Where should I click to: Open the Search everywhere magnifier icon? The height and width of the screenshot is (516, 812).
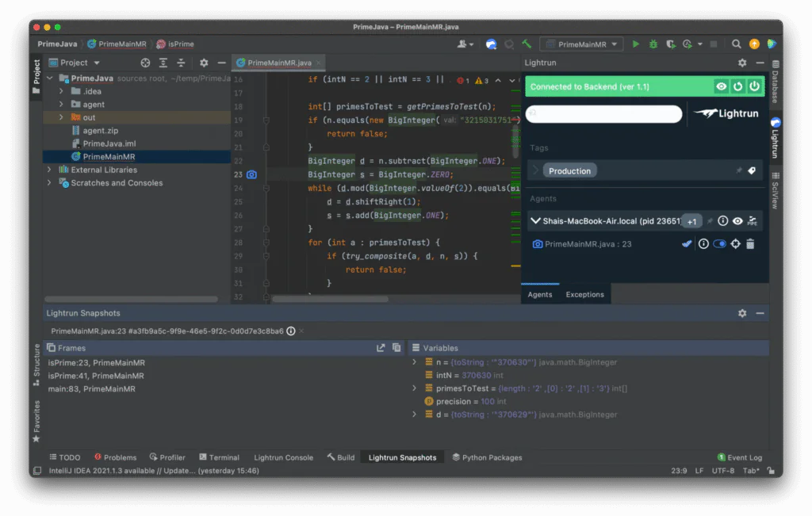734,44
